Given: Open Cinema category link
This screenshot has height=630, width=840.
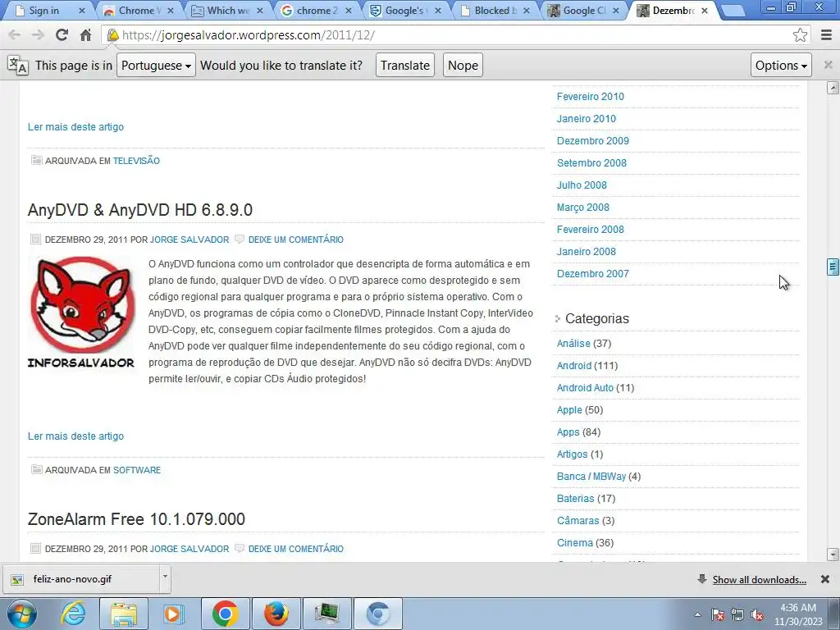Looking at the screenshot, I should coord(575,543).
